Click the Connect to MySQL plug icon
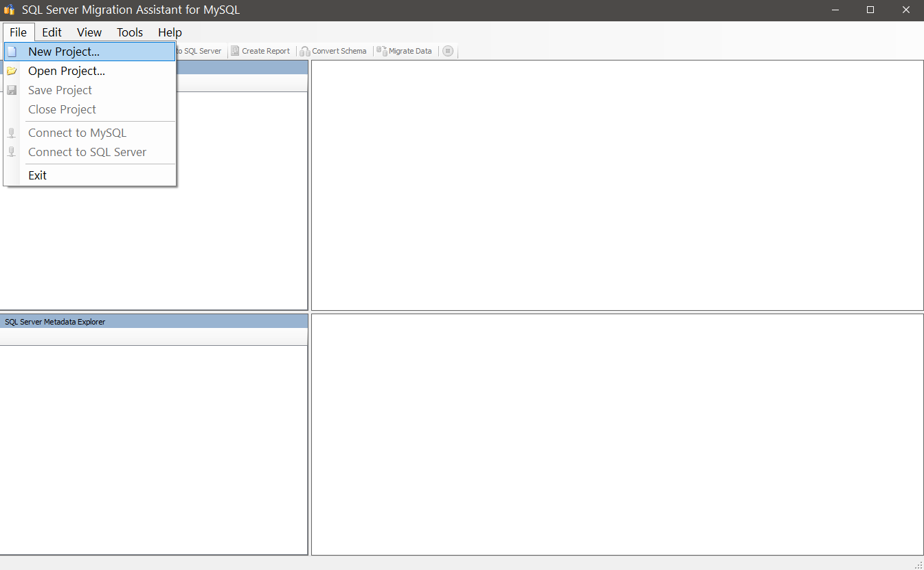Screen dimensions: 924x570 12,133
